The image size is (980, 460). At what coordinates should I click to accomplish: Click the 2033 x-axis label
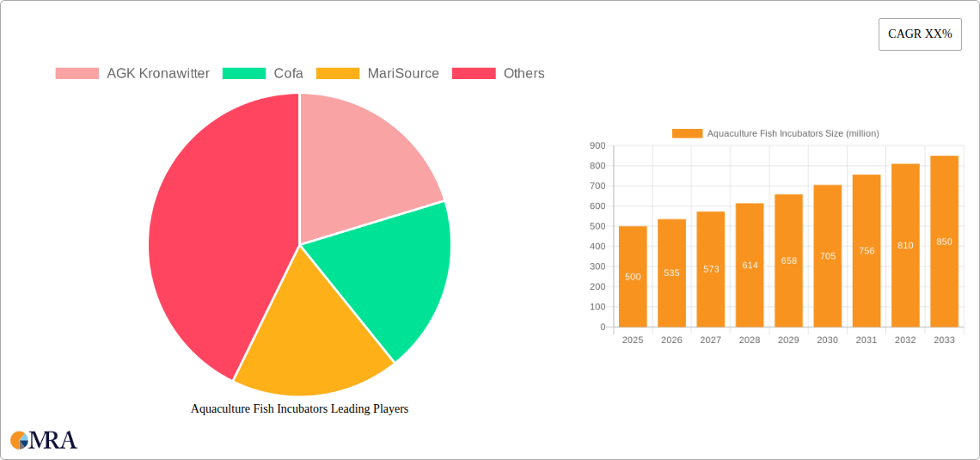(x=945, y=340)
